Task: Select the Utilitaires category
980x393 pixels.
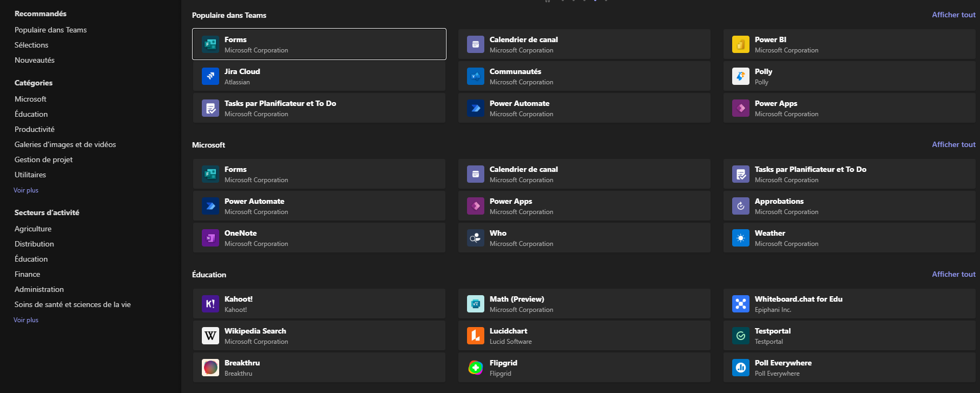Action: (x=30, y=175)
